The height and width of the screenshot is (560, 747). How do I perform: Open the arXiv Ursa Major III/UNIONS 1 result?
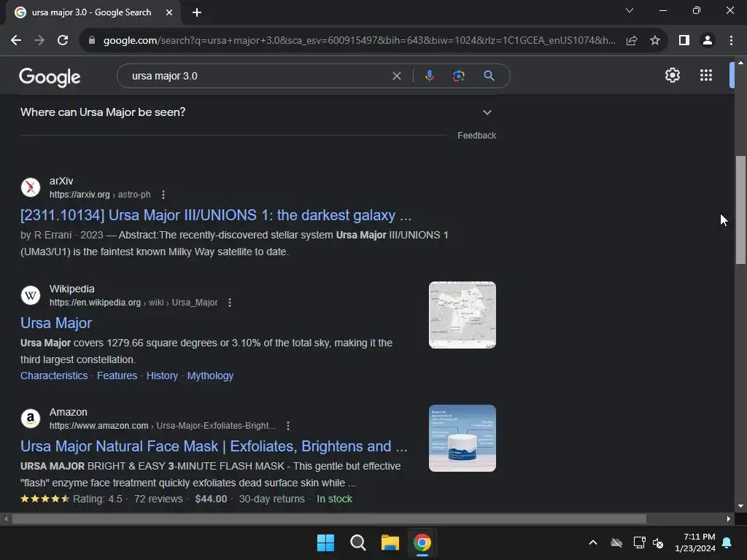[216, 215]
